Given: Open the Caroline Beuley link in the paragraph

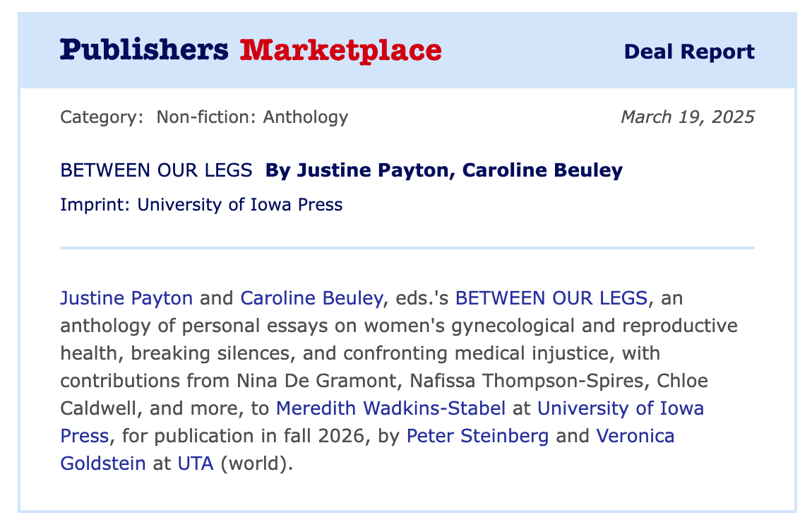Looking at the screenshot, I should pos(311,298).
